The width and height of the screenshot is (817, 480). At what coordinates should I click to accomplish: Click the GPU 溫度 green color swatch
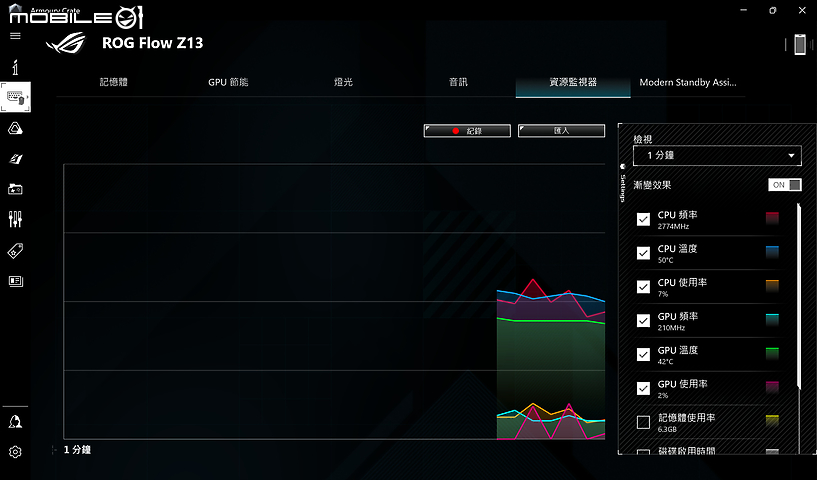click(x=772, y=354)
